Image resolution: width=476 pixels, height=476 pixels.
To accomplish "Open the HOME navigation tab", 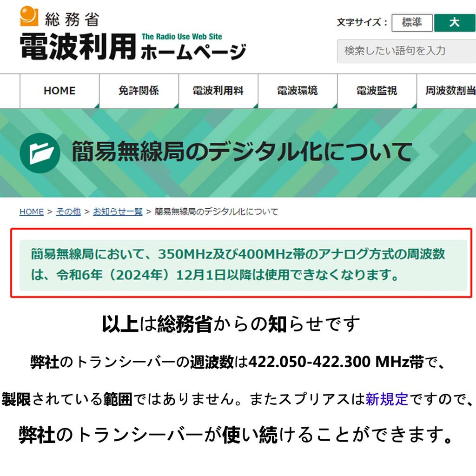I will 59,91.
